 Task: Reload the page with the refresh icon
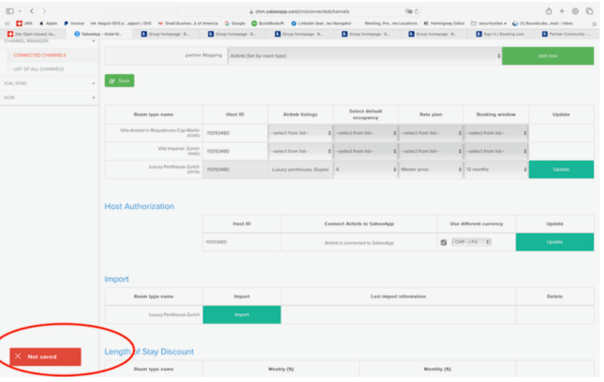pyautogui.click(x=416, y=12)
